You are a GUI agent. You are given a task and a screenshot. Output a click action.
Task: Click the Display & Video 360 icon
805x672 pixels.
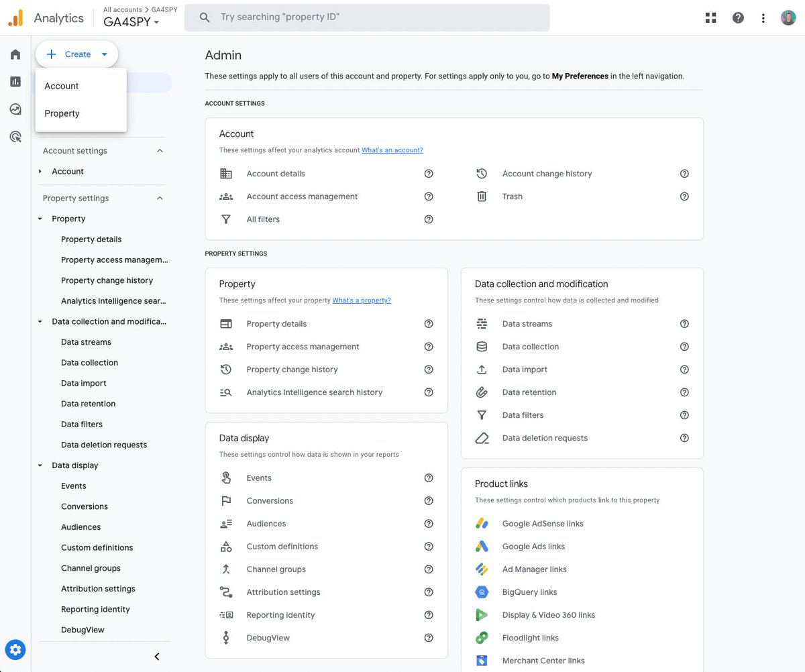tap(482, 615)
